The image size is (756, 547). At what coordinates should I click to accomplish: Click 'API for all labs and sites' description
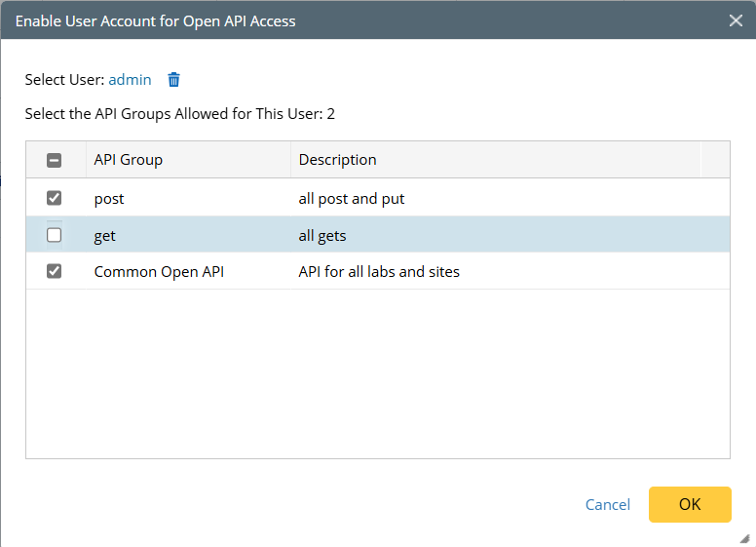379,272
